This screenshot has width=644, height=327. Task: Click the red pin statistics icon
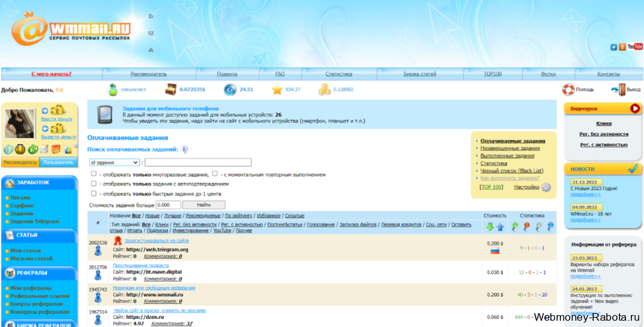(526, 226)
